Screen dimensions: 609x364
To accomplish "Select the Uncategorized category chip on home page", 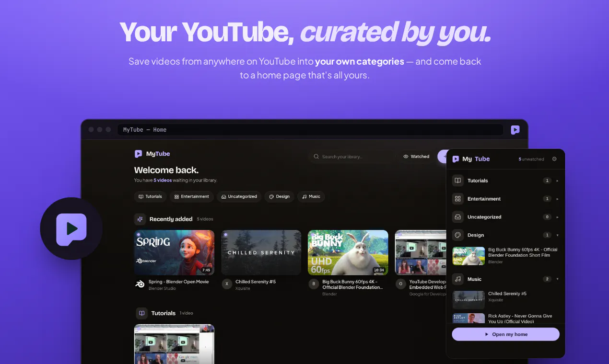I will [x=239, y=196].
